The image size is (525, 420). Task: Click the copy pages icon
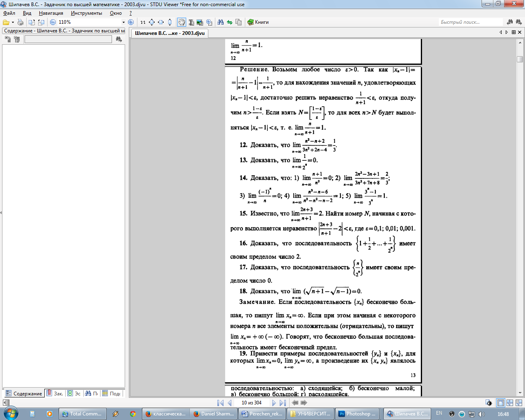click(239, 22)
